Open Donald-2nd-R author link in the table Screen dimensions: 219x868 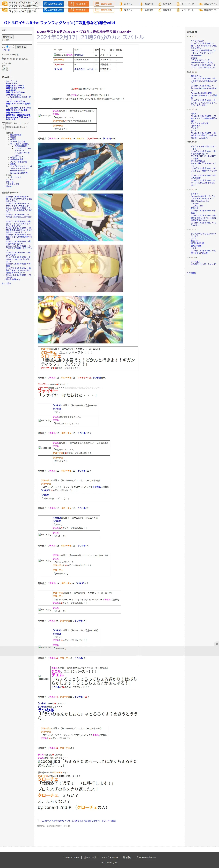pyautogui.click(x=82, y=60)
